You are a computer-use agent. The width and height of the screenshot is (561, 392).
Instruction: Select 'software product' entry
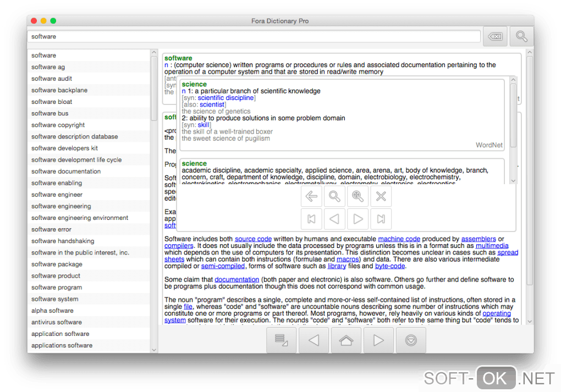click(x=89, y=276)
